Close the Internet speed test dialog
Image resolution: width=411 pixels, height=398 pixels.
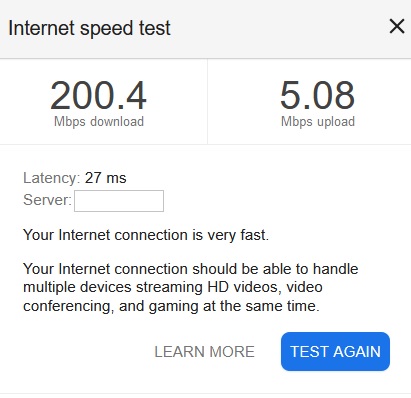pos(397,27)
